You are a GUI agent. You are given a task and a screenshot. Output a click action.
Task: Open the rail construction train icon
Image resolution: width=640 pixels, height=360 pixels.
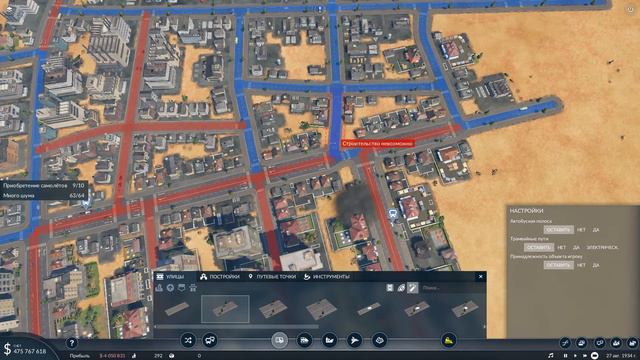[x=304, y=340]
